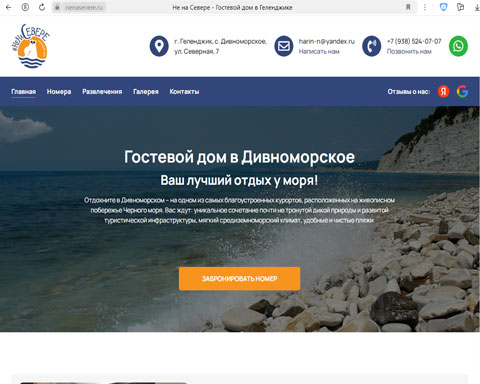
Task: Click the address text ул. Северная, 7
Action: [197, 51]
